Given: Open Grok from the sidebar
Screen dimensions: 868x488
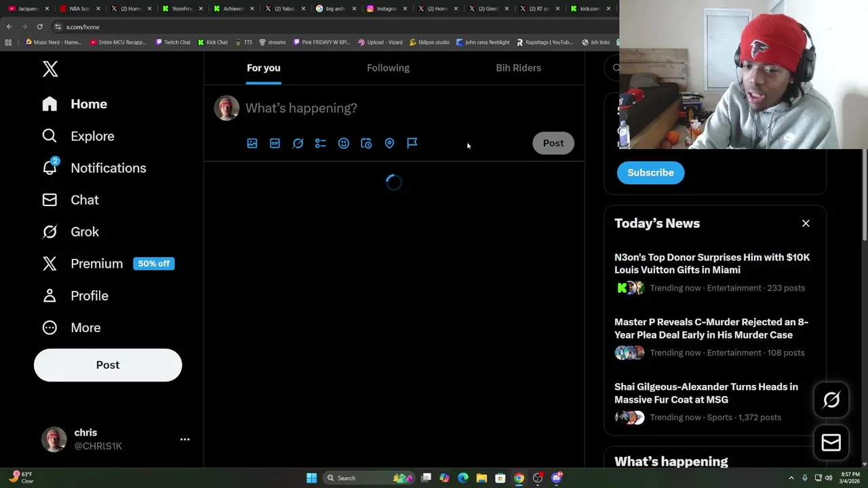Looking at the screenshot, I should pyautogui.click(x=70, y=232).
